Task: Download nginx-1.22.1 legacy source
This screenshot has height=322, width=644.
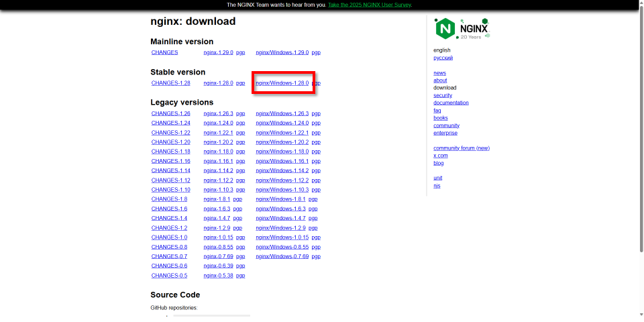Action: pos(218,133)
